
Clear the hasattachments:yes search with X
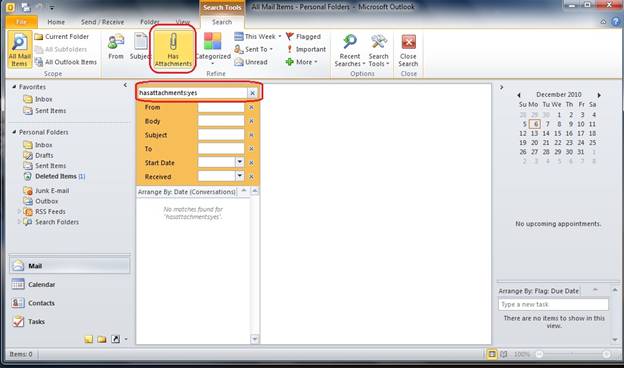(x=252, y=93)
